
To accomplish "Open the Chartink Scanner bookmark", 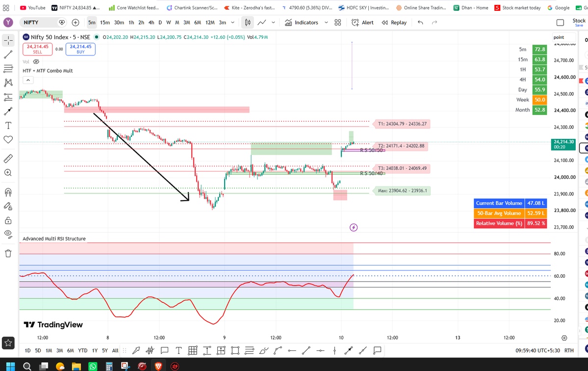I will [x=192, y=7].
